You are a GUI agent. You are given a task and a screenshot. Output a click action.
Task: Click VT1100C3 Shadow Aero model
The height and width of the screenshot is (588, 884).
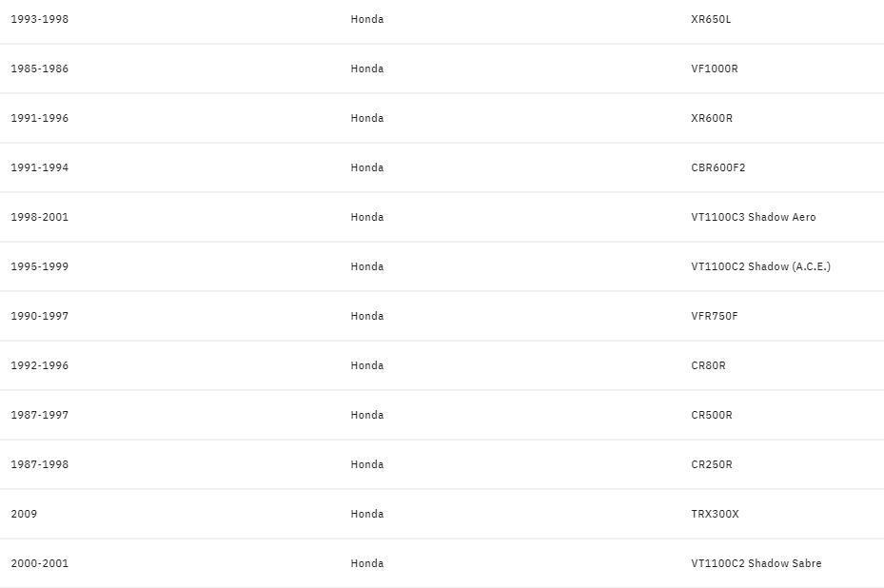[x=753, y=217]
